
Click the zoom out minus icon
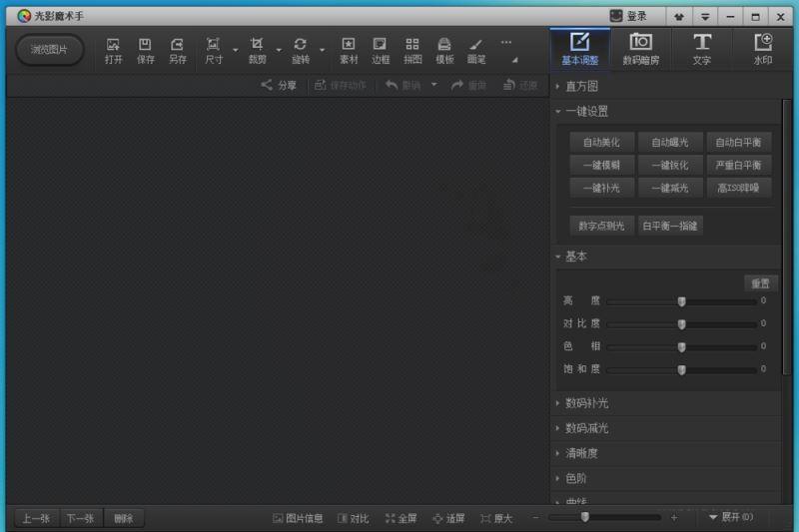(535, 517)
